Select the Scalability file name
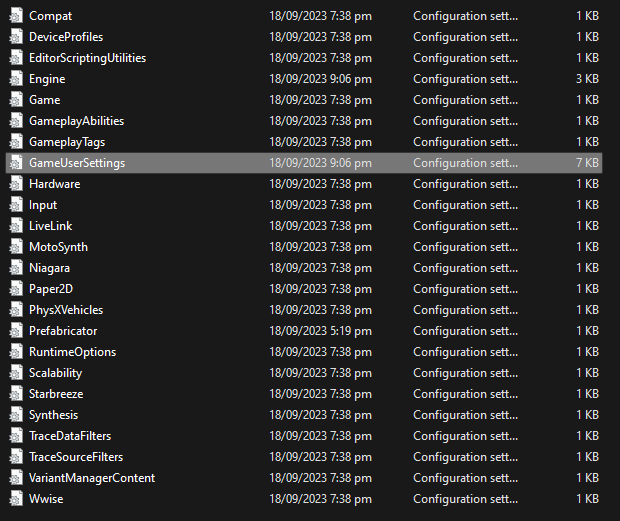This screenshot has height=521, width=620. tap(55, 373)
